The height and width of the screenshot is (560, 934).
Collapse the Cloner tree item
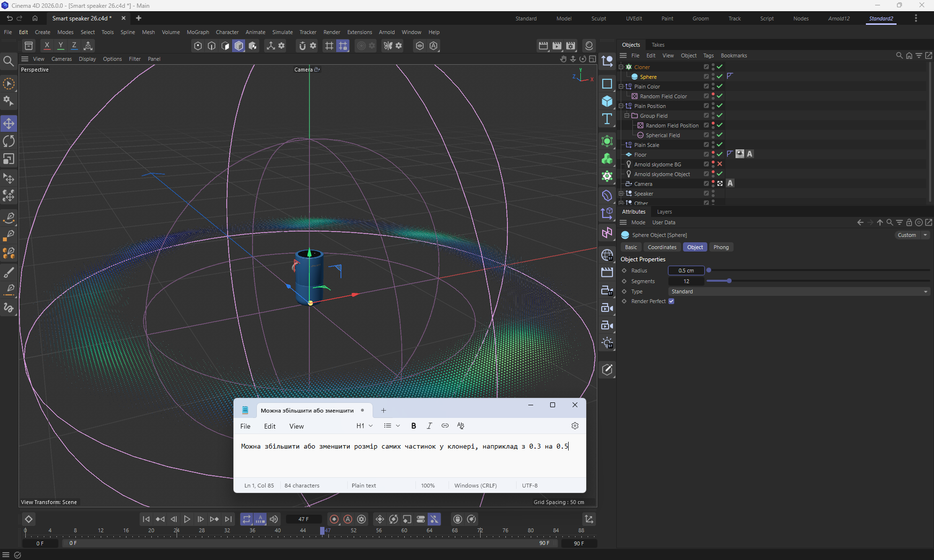[621, 67]
